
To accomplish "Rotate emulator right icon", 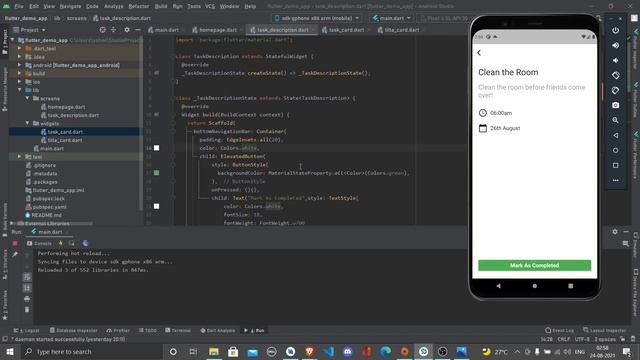I will click(x=616, y=90).
